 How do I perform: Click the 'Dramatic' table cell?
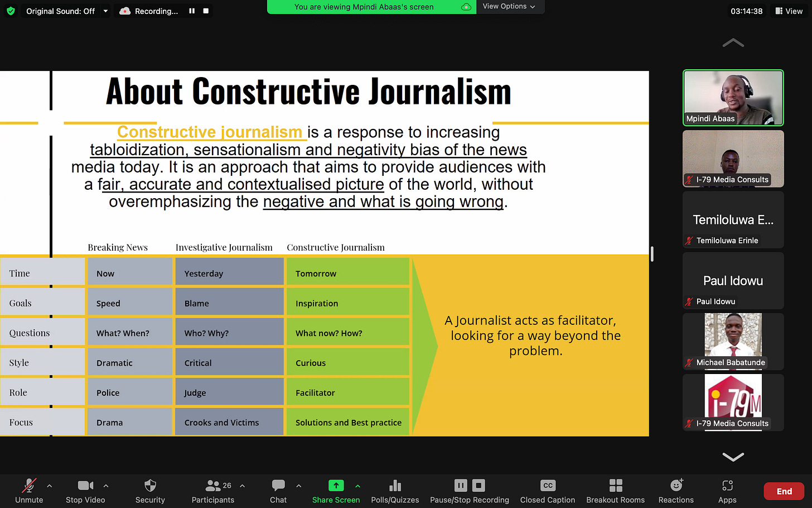coord(129,363)
